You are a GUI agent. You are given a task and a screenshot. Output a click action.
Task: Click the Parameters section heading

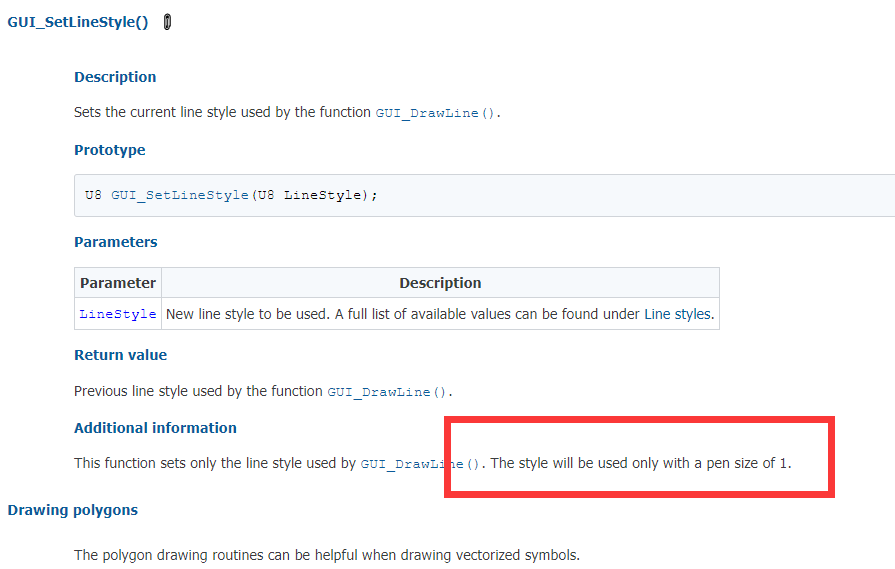116,242
